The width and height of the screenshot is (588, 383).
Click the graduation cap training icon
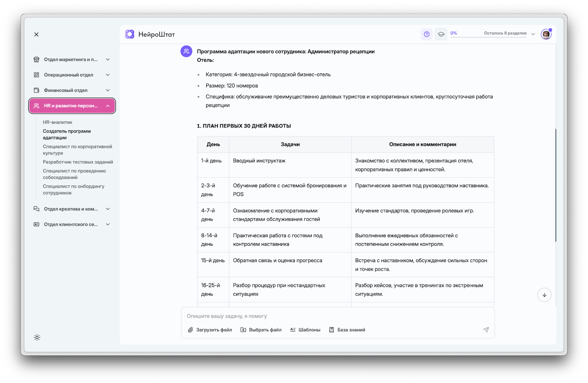tap(441, 34)
